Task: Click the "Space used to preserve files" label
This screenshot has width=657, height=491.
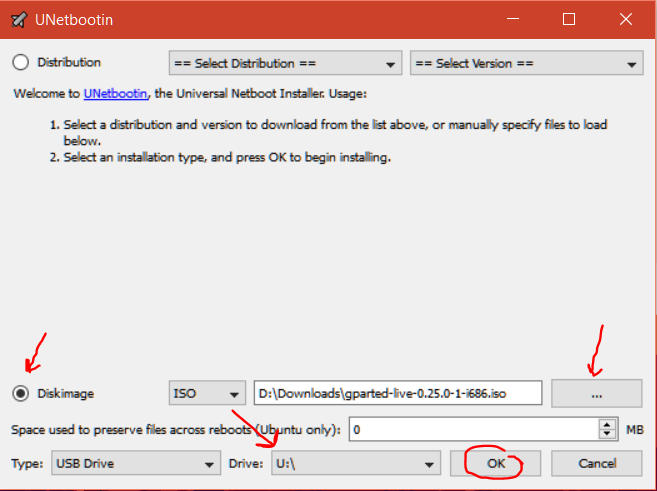Action: pos(176,429)
